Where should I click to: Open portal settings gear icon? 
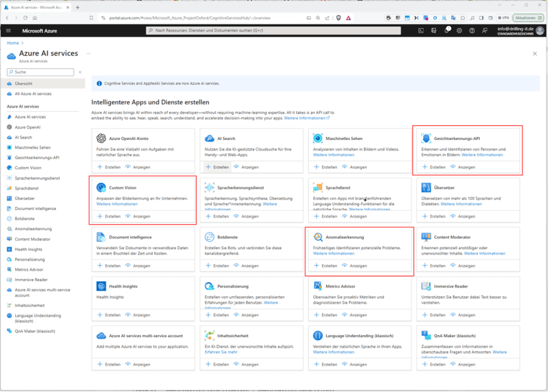coord(459,30)
